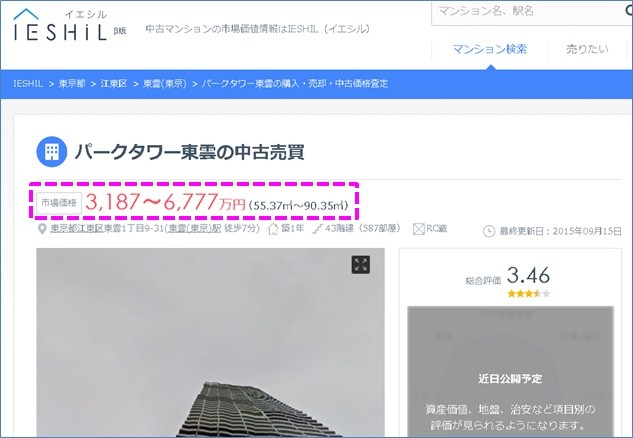633x438 pixels.
Task: Open the 売りたい tab
Action: (x=587, y=49)
